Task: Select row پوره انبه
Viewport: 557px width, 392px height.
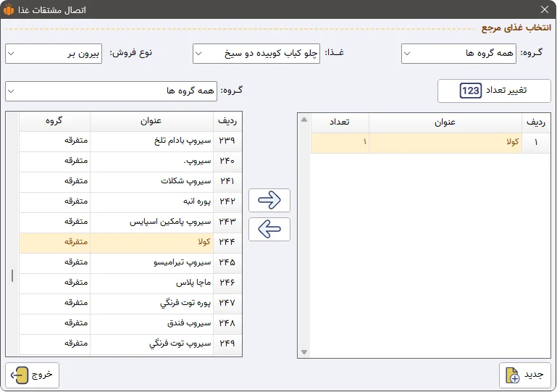Action: pyautogui.click(x=130, y=202)
